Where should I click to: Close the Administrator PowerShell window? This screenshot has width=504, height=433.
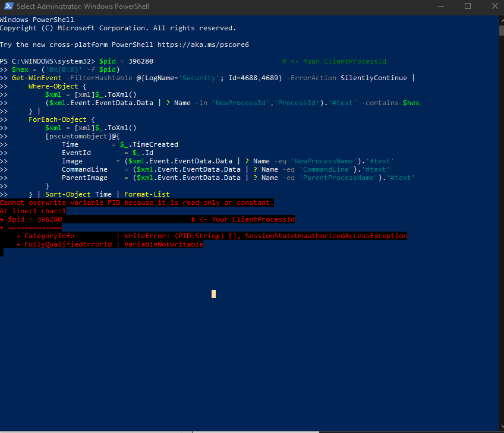494,6
